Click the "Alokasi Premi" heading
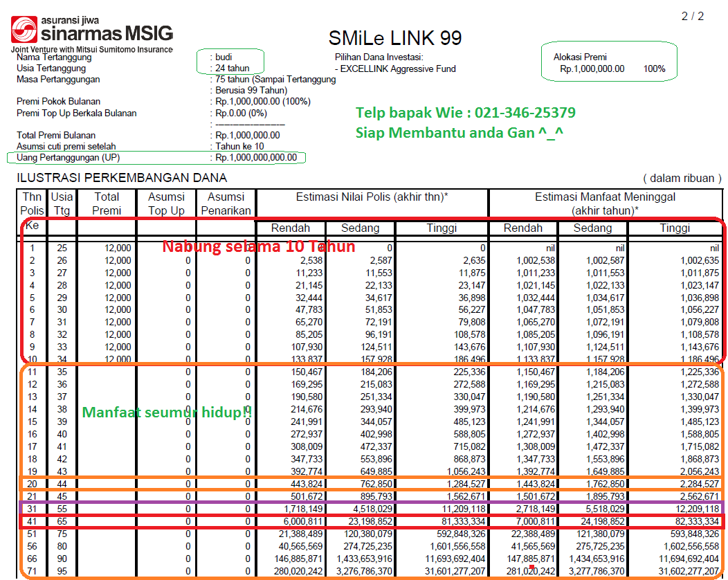Image resolution: width=728 pixels, height=580 pixels. 580,57
